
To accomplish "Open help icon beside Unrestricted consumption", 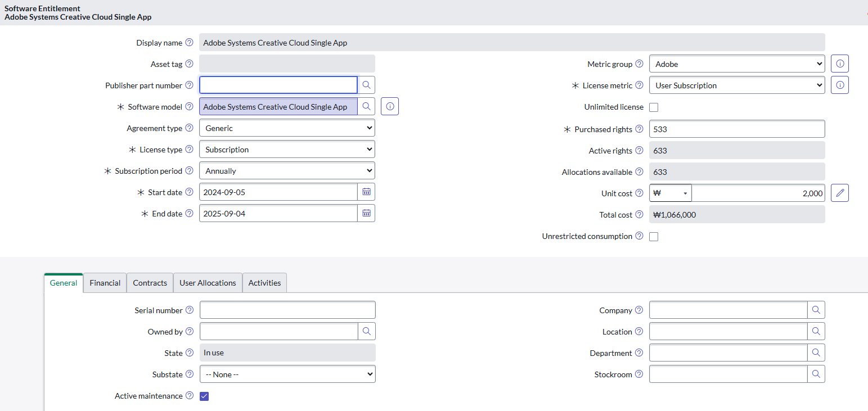I will tap(639, 236).
